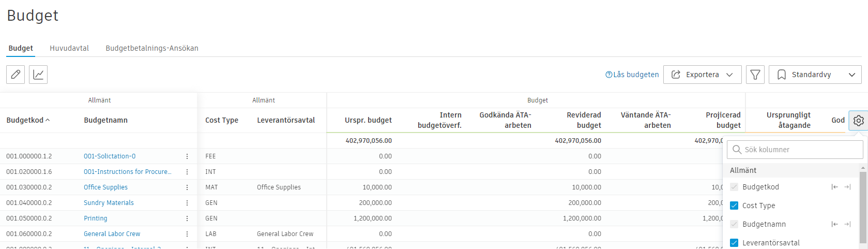Screen dimensions: 868x249
Task: Click the Lås budgeten link
Action: coord(632,75)
